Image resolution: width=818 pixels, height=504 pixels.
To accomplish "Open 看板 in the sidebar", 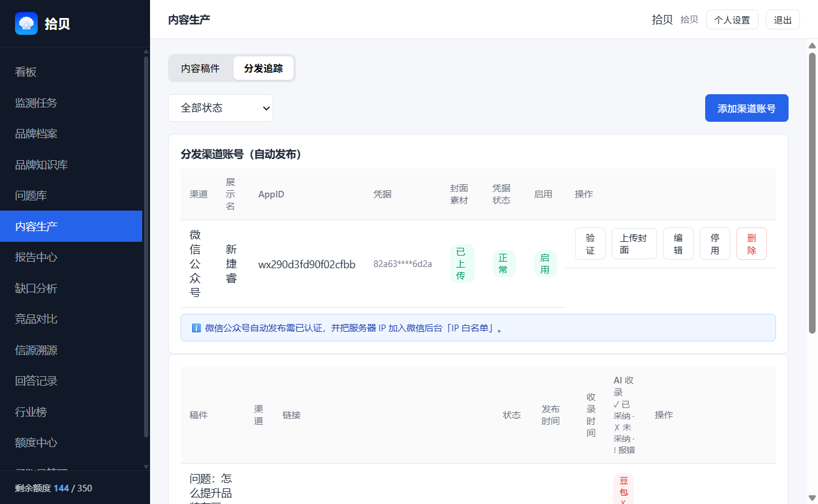I will tap(71, 72).
